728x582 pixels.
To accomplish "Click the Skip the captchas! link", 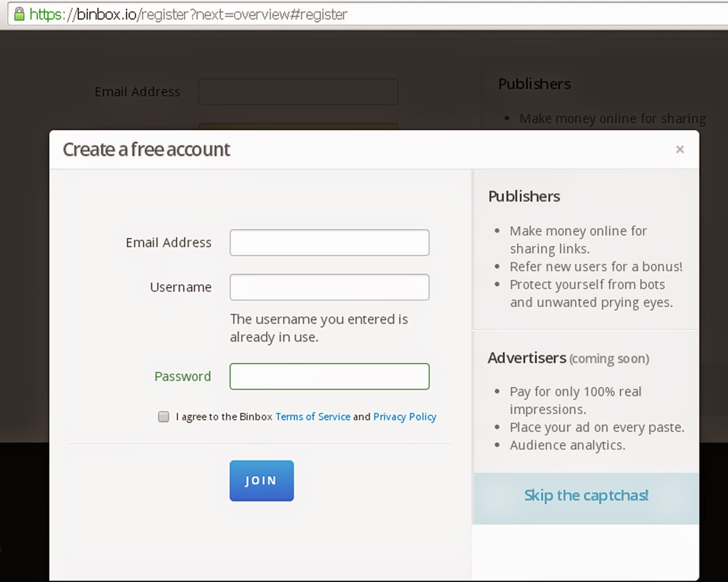I will point(586,495).
